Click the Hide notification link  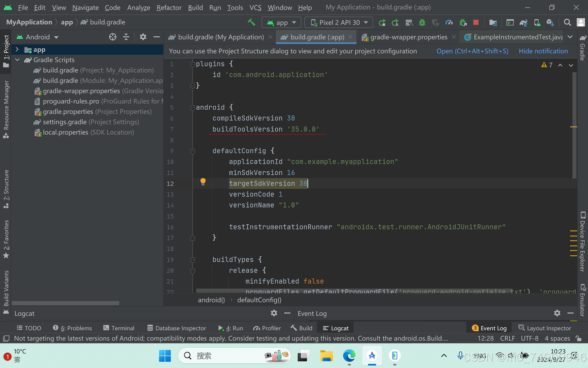[543, 51]
